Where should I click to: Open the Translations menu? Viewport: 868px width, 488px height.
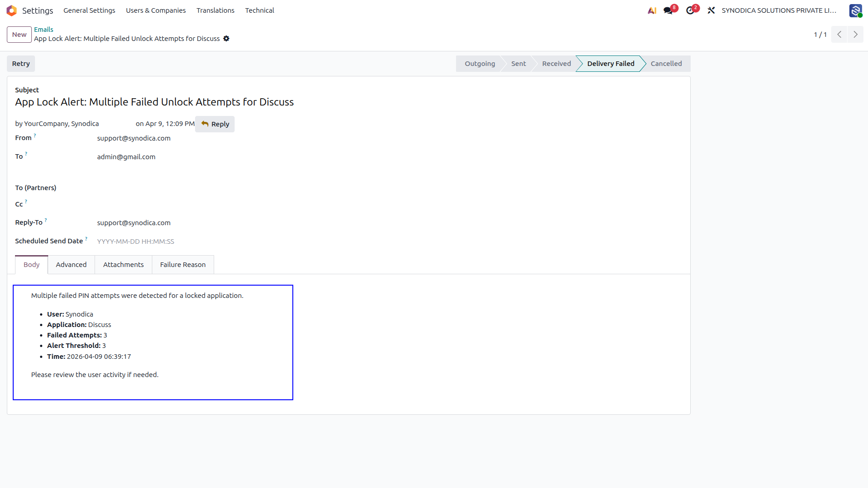click(216, 10)
